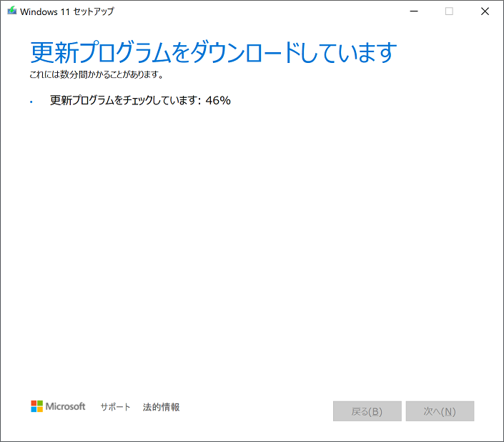Minimize the Windows 11 setup window
The height and width of the screenshot is (442, 504).
click(x=414, y=11)
